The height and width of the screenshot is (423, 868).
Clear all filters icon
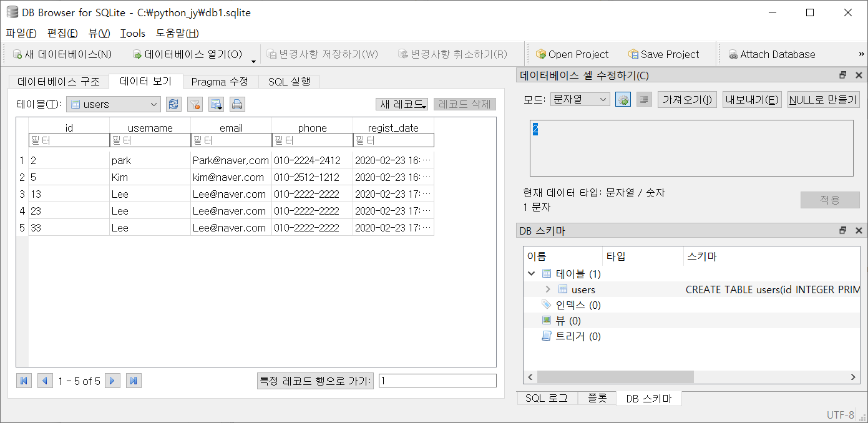pyautogui.click(x=195, y=104)
